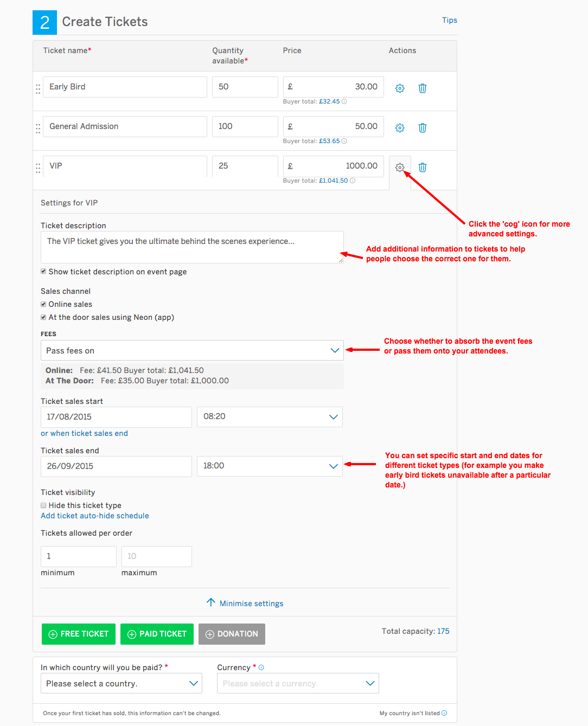The image size is (588, 726).
Task: Open settings cog for General Admission ticket
Action: pyautogui.click(x=400, y=128)
